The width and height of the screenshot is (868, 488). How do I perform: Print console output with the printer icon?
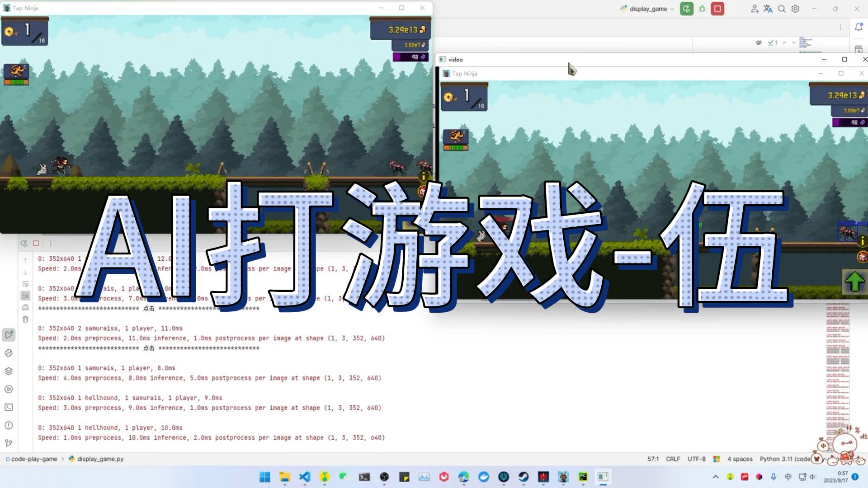coord(25,307)
